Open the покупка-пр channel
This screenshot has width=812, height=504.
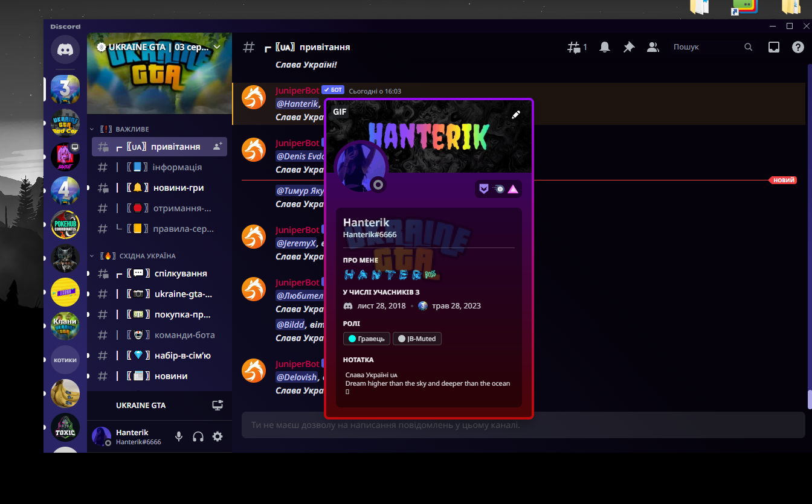coord(159,314)
